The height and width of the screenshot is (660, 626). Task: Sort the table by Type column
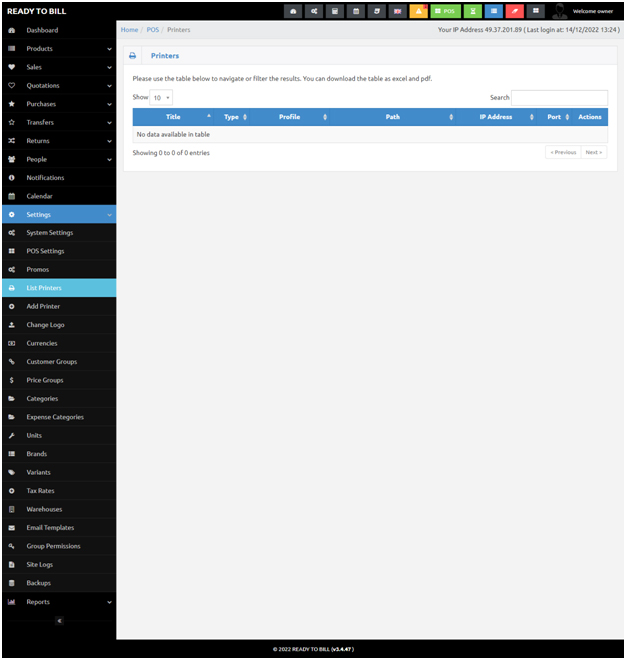[232, 117]
